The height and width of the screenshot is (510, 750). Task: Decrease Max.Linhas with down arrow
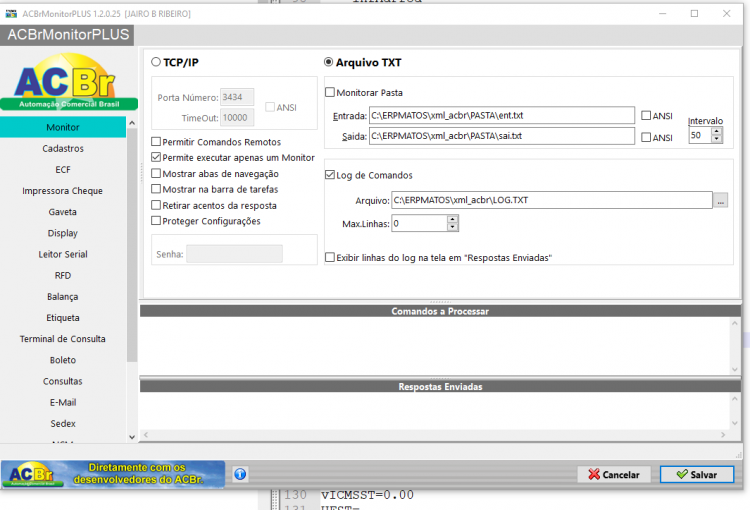[x=452, y=227]
